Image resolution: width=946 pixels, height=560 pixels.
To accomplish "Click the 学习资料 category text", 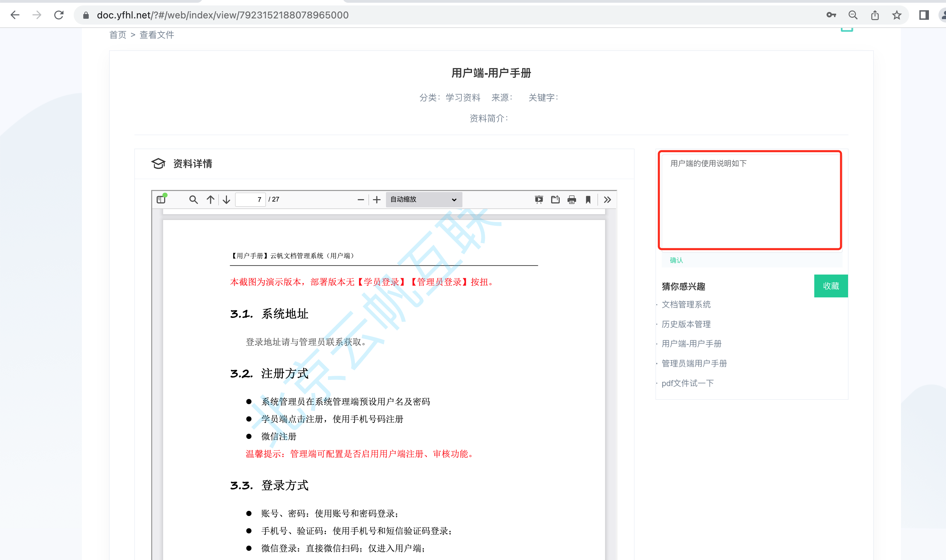I will coord(463,98).
